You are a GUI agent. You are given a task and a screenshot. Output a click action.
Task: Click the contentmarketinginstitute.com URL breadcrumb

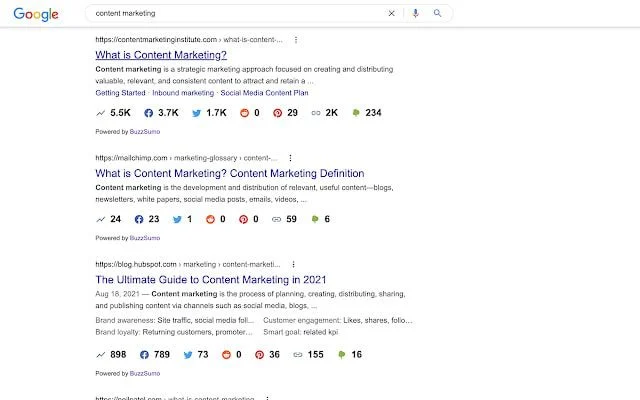(189, 40)
